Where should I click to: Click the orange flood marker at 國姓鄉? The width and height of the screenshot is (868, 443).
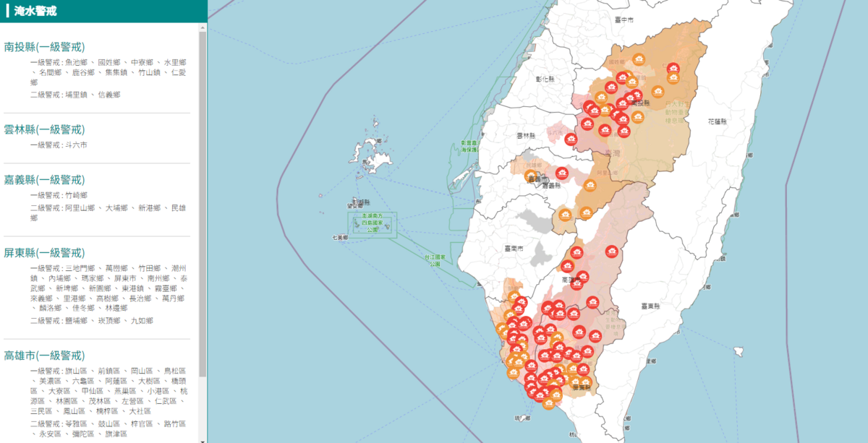click(x=639, y=59)
